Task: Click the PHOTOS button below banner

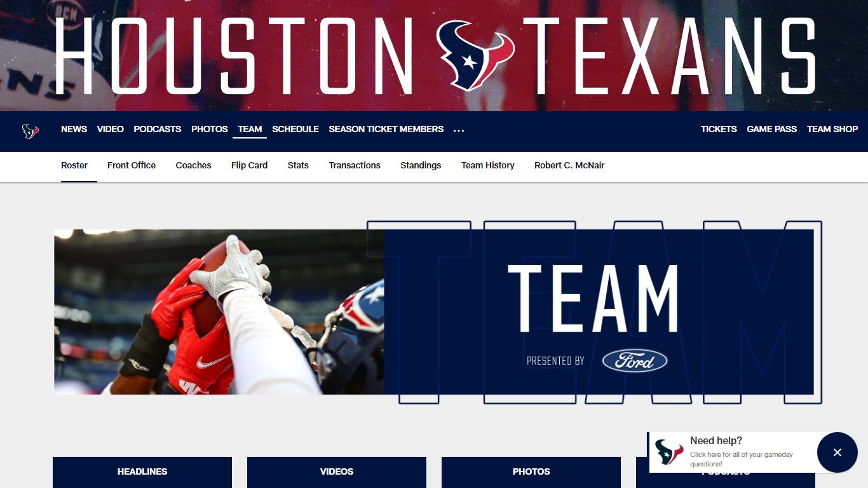Action: [x=531, y=472]
